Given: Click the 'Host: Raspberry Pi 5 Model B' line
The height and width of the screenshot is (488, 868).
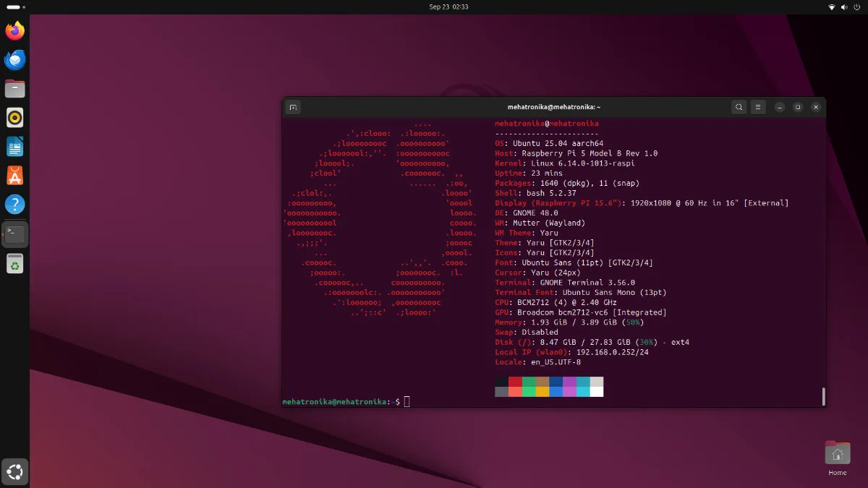Looking at the screenshot, I should click(x=576, y=153).
